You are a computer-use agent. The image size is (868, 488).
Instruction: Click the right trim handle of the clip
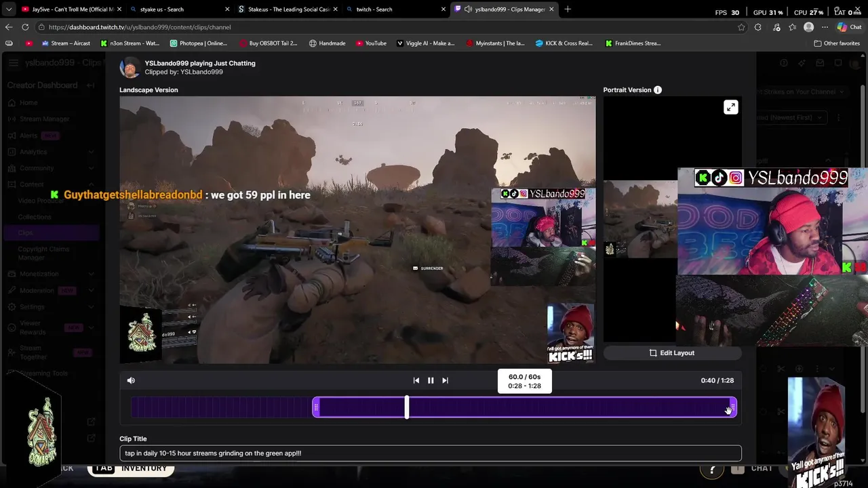tap(732, 407)
